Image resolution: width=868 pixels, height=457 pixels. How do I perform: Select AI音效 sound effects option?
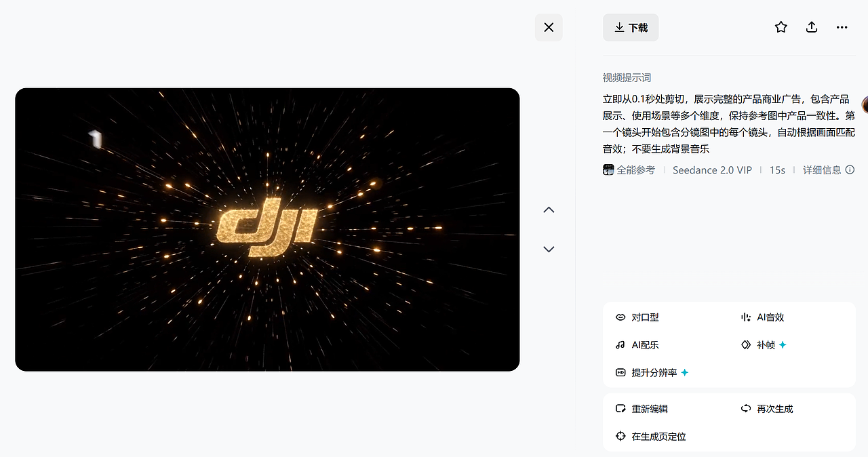pyautogui.click(x=763, y=317)
